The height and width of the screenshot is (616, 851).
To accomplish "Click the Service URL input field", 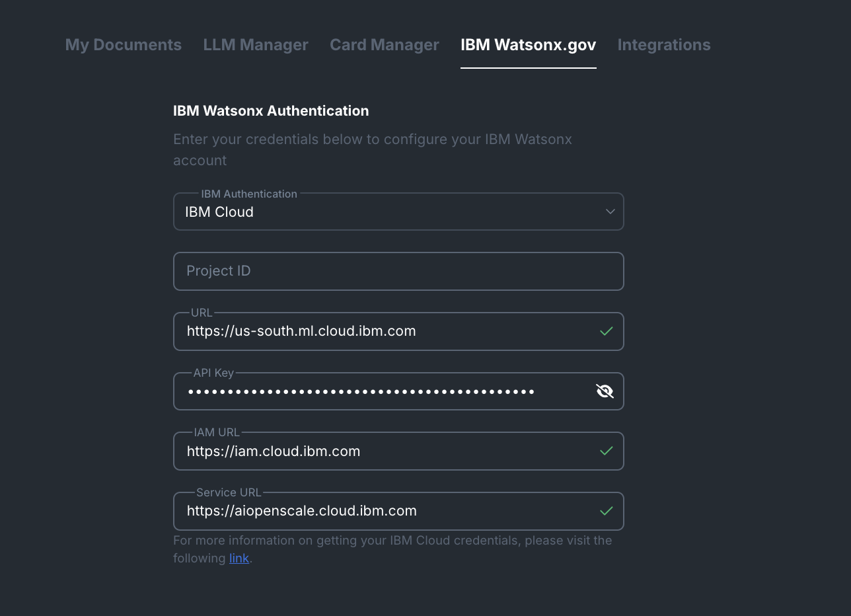I will pyautogui.click(x=398, y=511).
